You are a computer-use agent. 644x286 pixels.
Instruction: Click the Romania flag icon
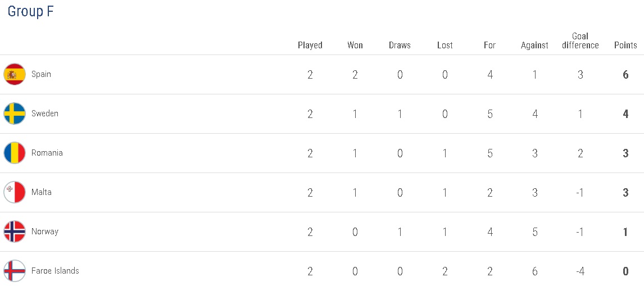pos(15,153)
